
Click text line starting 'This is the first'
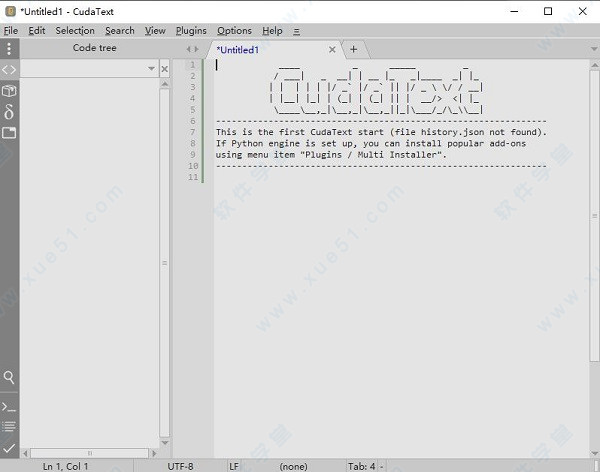click(x=381, y=132)
